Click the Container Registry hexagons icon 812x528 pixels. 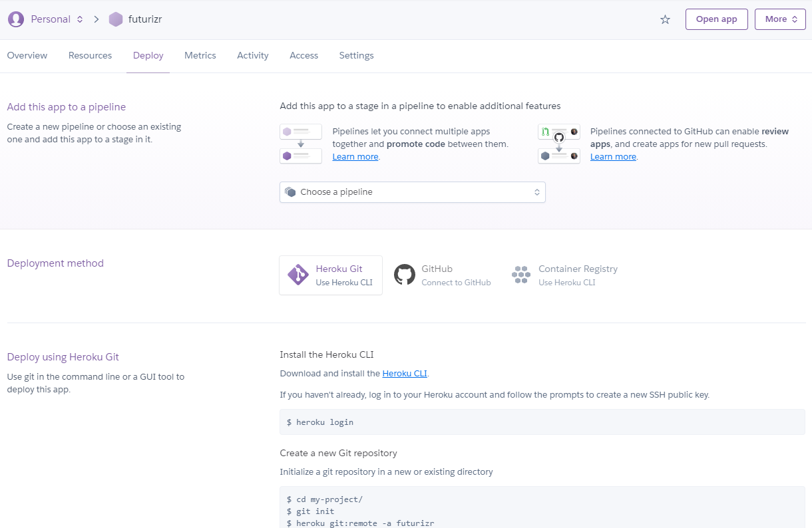pos(521,275)
